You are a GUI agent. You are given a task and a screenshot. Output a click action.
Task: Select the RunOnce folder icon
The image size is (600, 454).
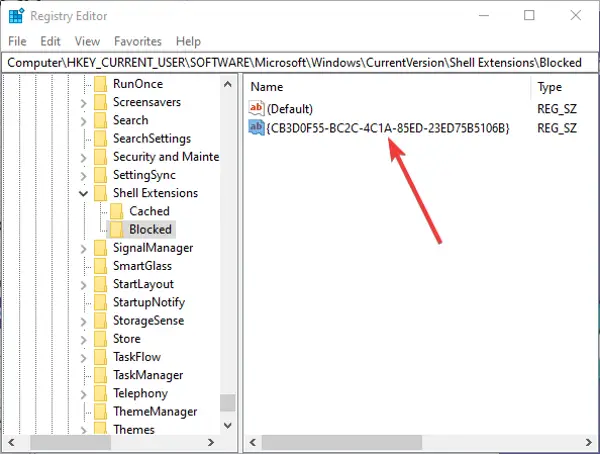pos(101,84)
